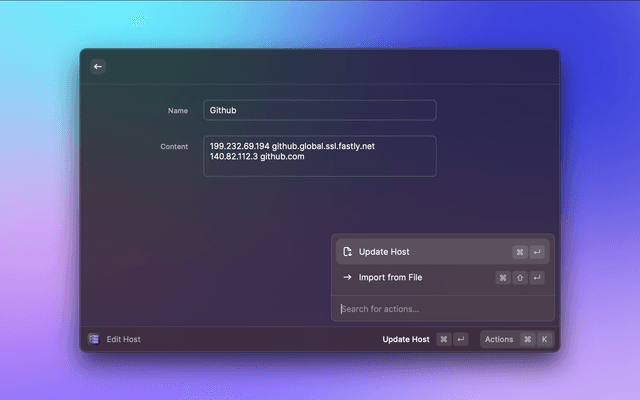Open the Actions button in bottom bar

(499, 339)
